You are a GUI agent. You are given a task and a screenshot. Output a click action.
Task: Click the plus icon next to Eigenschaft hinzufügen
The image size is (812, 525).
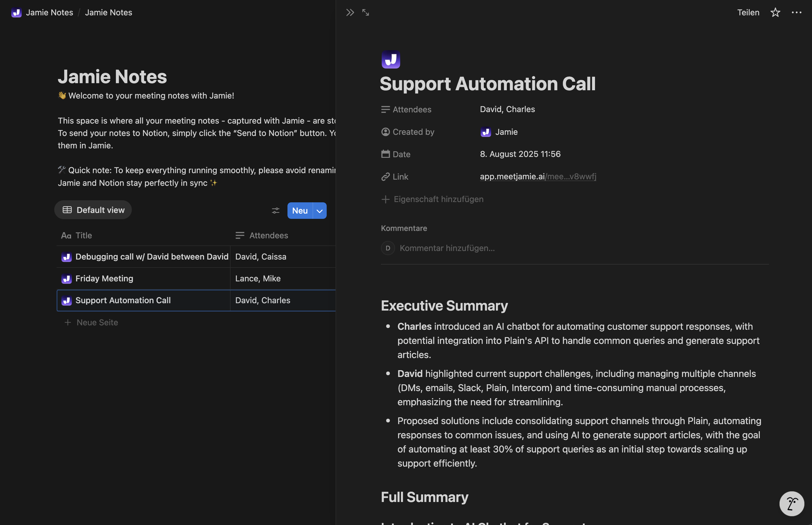[385, 199]
